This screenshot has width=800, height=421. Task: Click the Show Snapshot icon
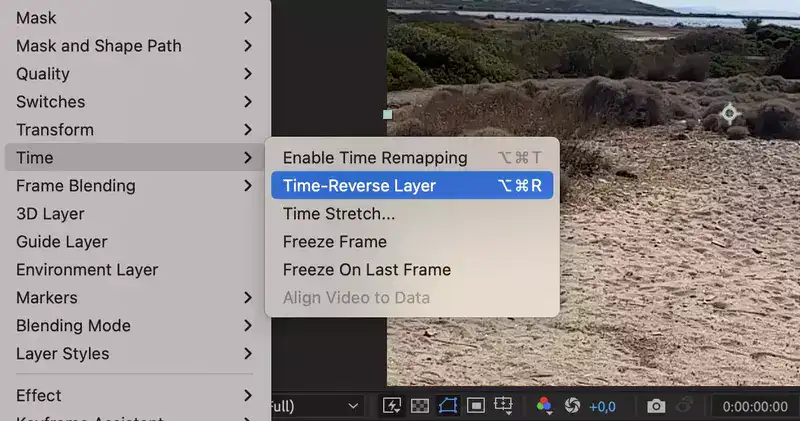[x=684, y=406]
